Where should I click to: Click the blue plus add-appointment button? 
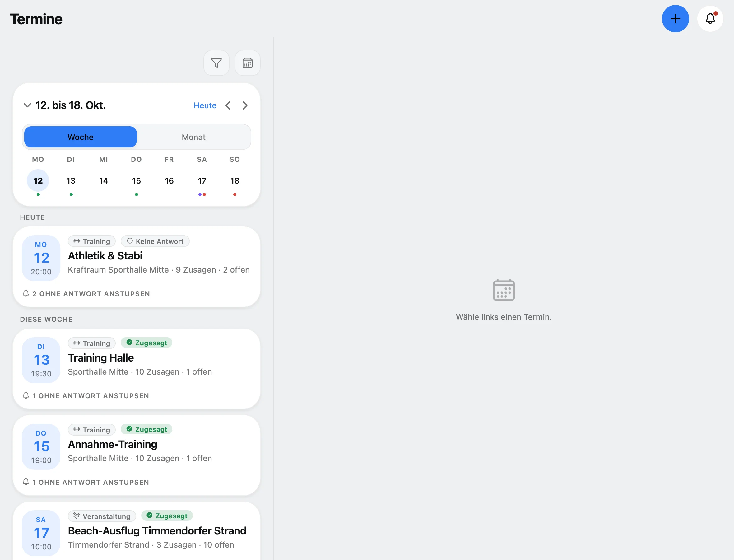pos(675,19)
